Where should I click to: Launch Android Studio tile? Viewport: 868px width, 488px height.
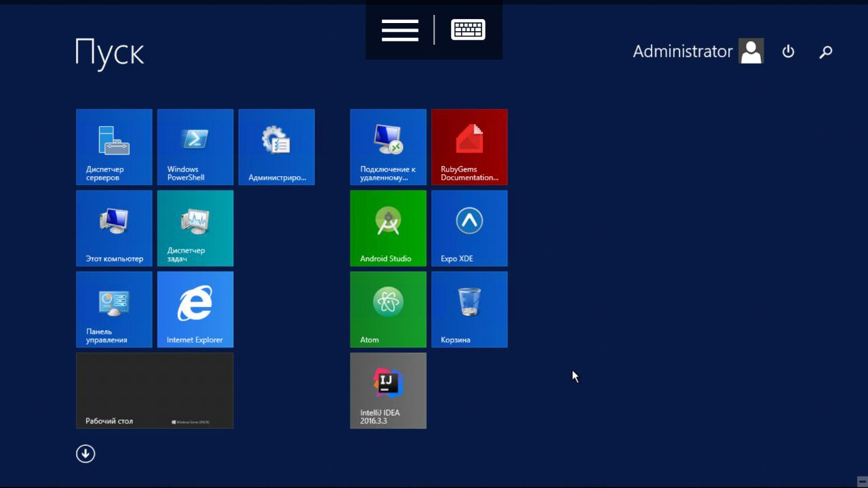(x=388, y=228)
